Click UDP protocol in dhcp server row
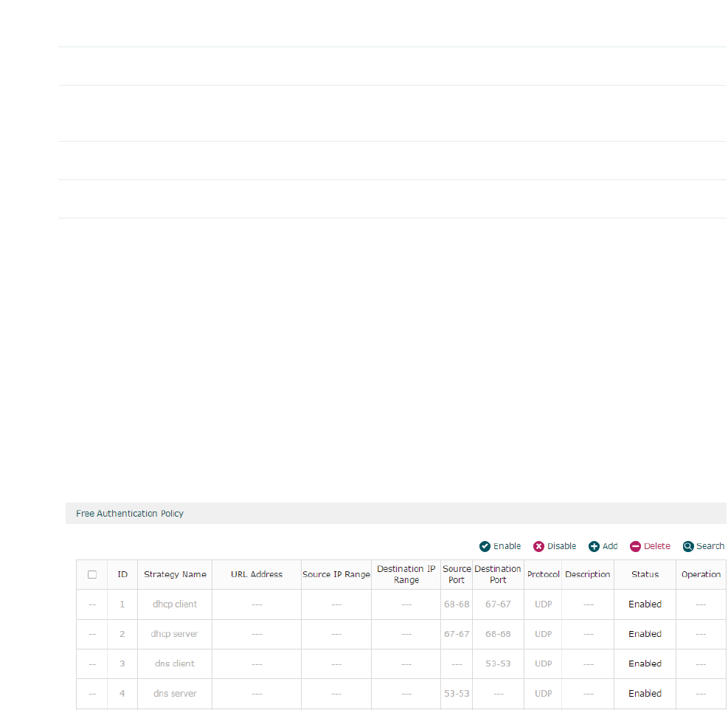Screen dimensions: 728x710 543,634
